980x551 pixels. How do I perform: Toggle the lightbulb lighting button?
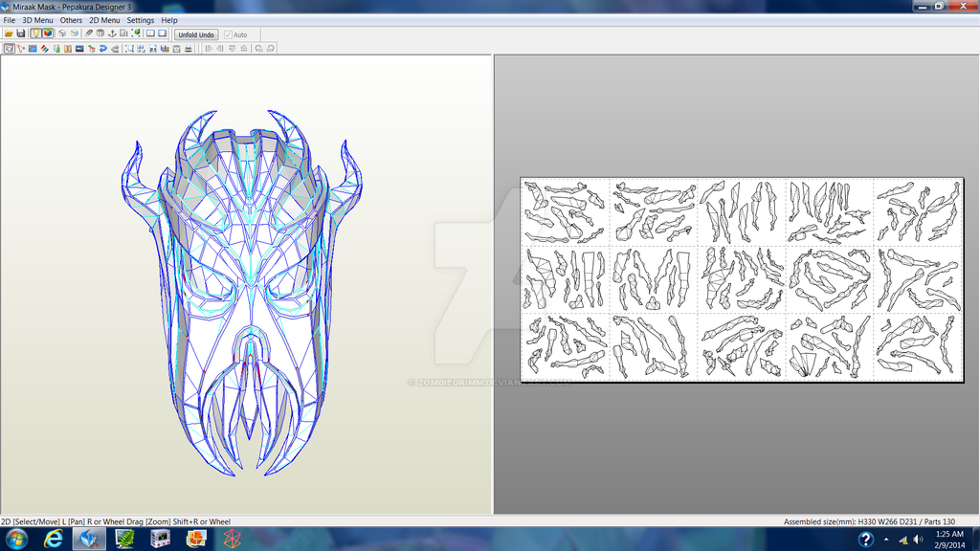click(x=35, y=33)
